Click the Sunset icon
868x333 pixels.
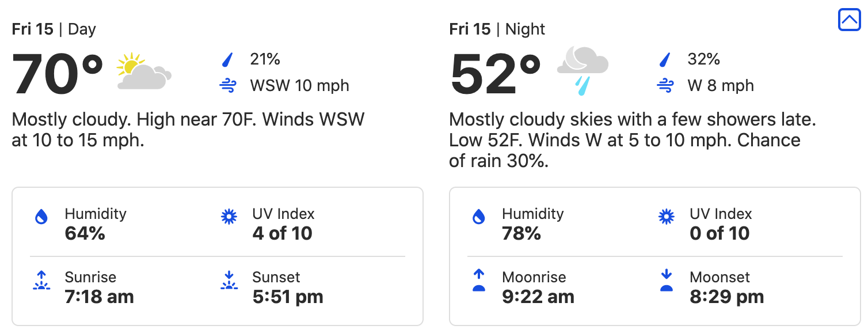pyautogui.click(x=229, y=281)
